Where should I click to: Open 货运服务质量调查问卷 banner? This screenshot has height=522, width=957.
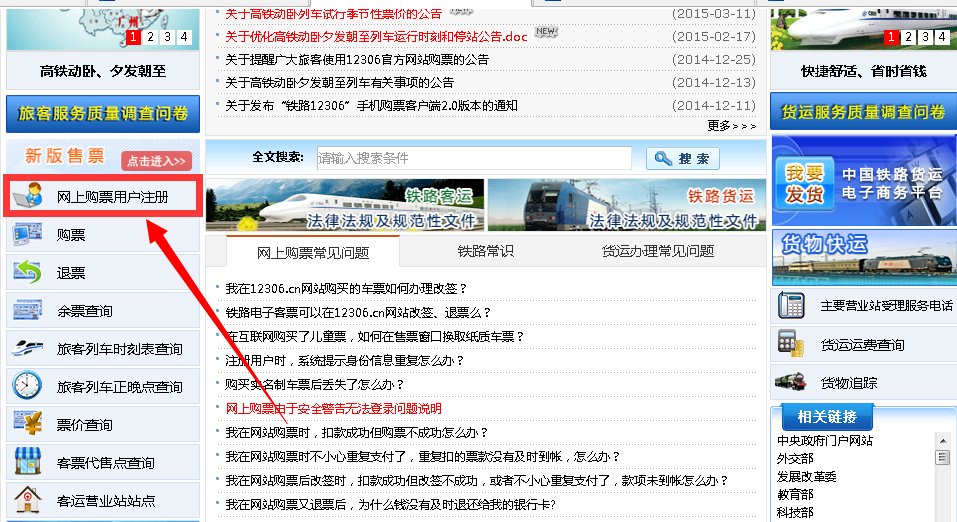pyautogui.click(x=864, y=112)
